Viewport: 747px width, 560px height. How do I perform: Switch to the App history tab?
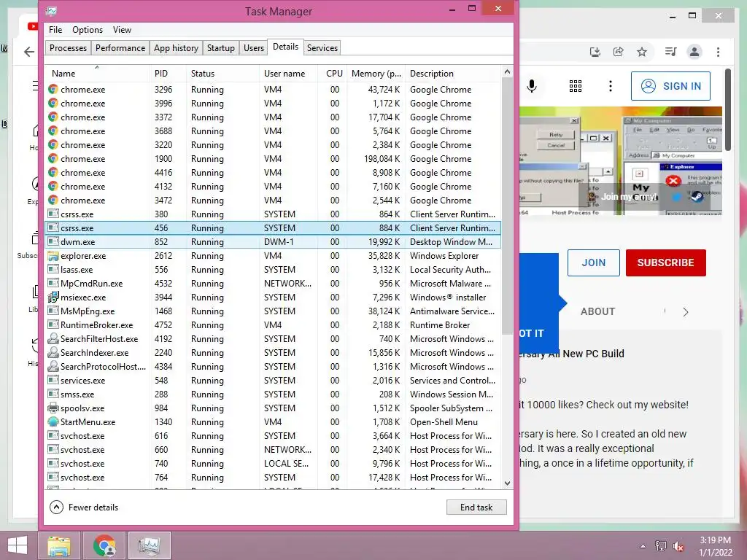click(x=176, y=48)
